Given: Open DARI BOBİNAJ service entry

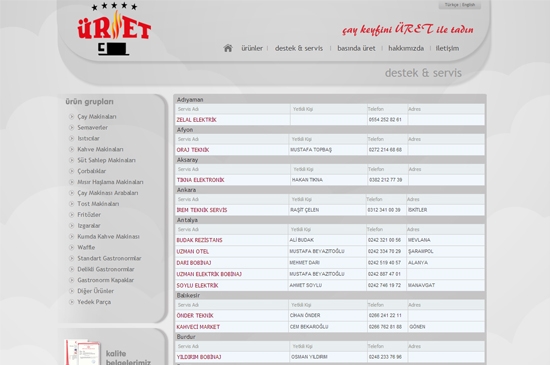Looking at the screenshot, I should (x=194, y=263).
